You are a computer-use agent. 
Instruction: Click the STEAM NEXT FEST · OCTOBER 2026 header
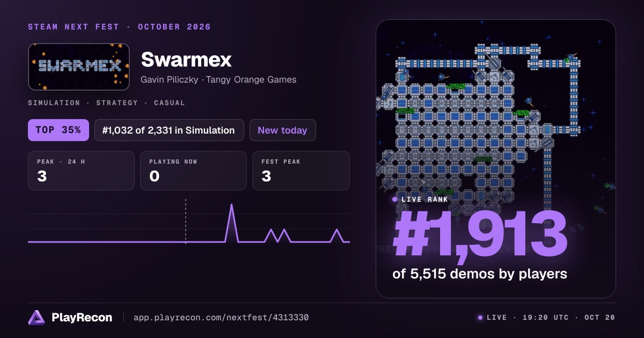pos(119,27)
